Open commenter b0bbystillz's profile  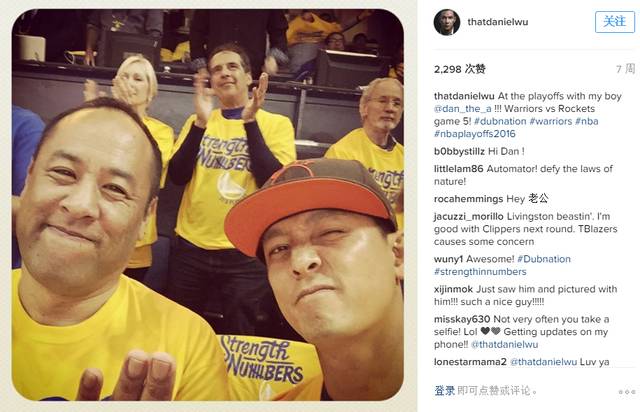coord(459,151)
